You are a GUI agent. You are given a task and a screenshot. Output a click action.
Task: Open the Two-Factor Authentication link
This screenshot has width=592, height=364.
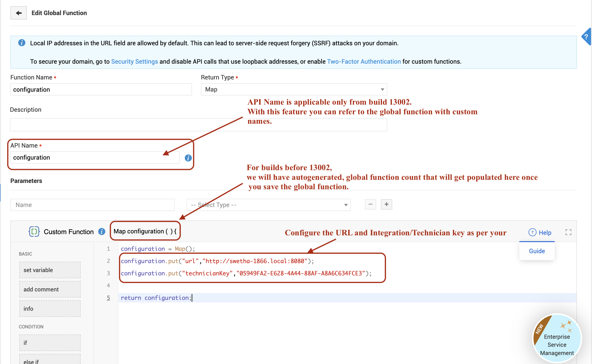[x=364, y=62]
